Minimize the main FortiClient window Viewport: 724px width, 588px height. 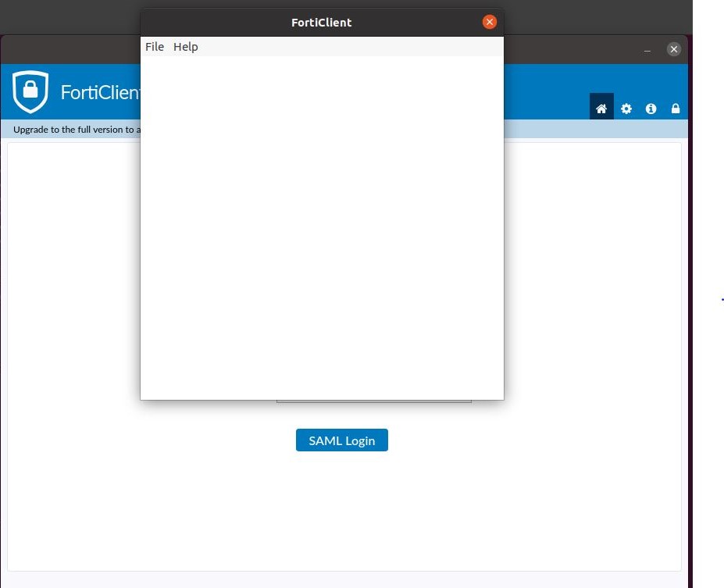[647, 49]
